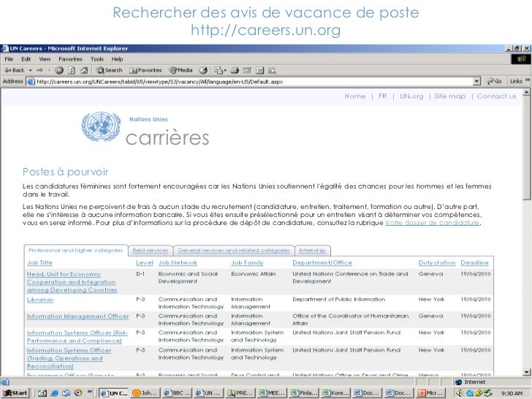Click the Stop loading icon
The width and height of the screenshot is (532, 399).
point(59,70)
